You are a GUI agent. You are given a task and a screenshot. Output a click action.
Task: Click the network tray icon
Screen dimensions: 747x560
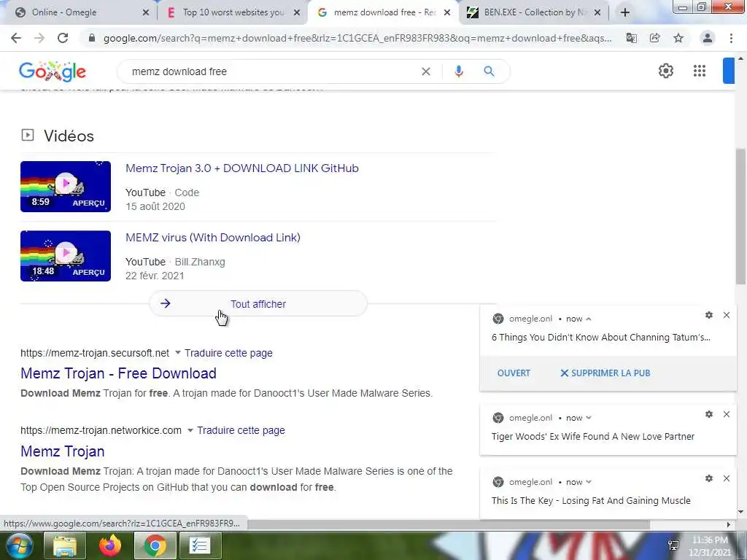(x=673, y=545)
